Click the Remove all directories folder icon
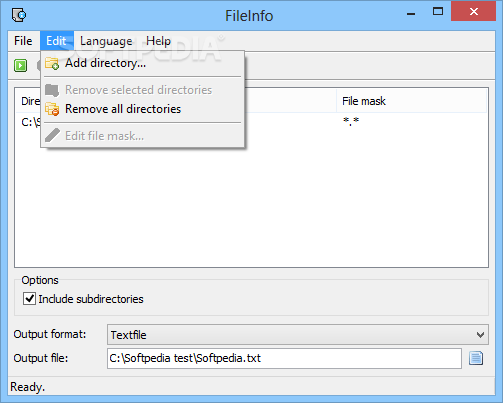Screen dimensions: 503x403 click(52, 109)
